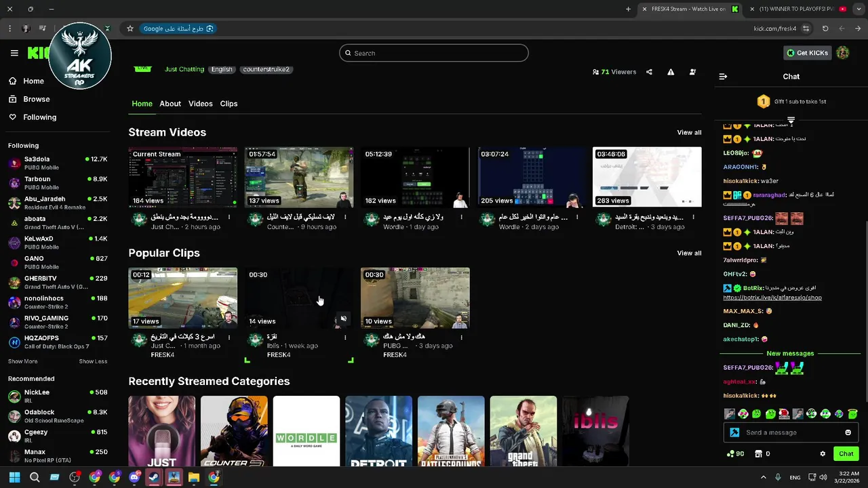
Task: Switch to the FRESK4 Stream browser tab
Action: point(691,9)
